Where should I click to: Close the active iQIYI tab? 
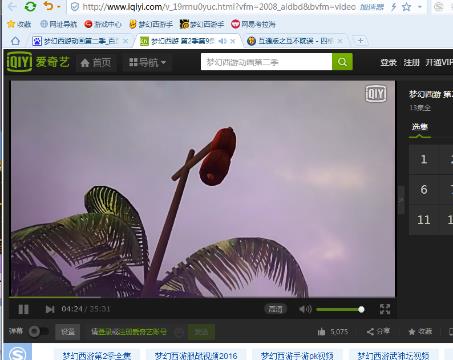233,41
